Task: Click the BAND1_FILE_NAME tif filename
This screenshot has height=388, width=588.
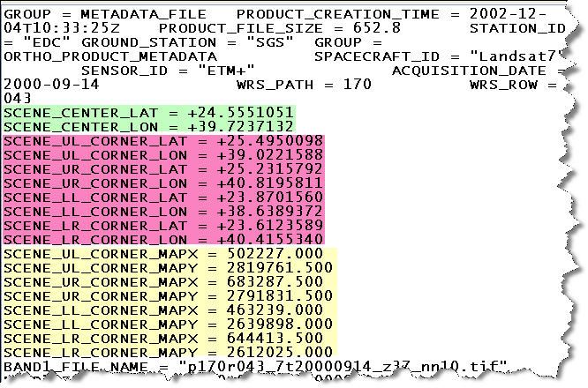Action: pyautogui.click(x=343, y=366)
